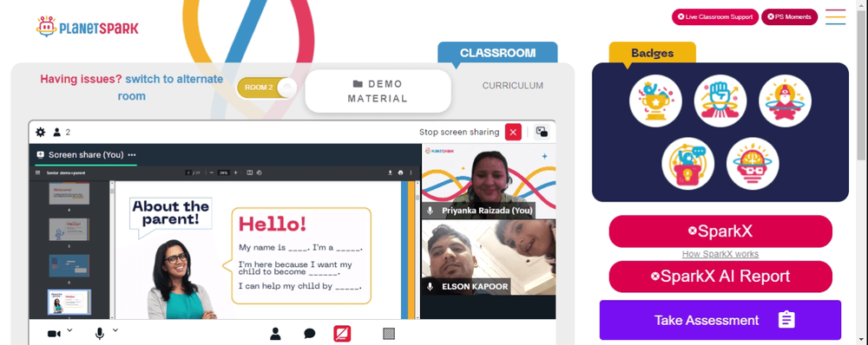Click the red screen-share toggle icon
This screenshot has height=345, width=868.
point(342,334)
